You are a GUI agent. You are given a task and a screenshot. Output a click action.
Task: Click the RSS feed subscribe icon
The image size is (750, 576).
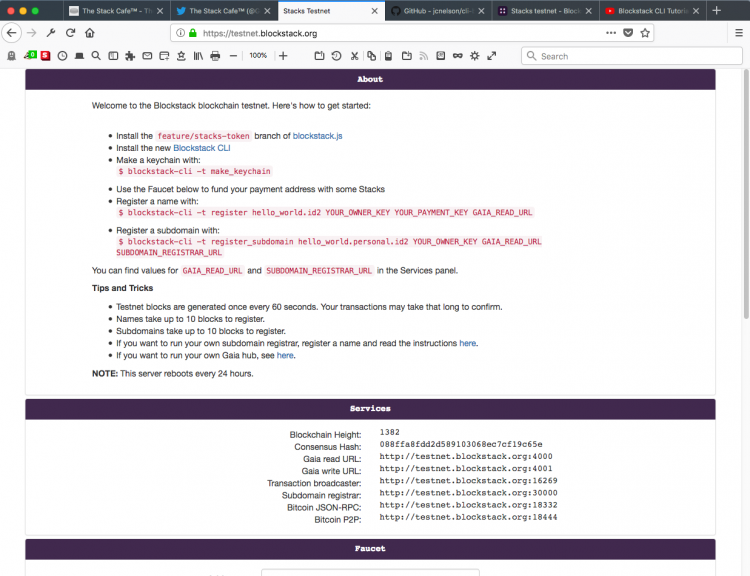click(x=423, y=56)
